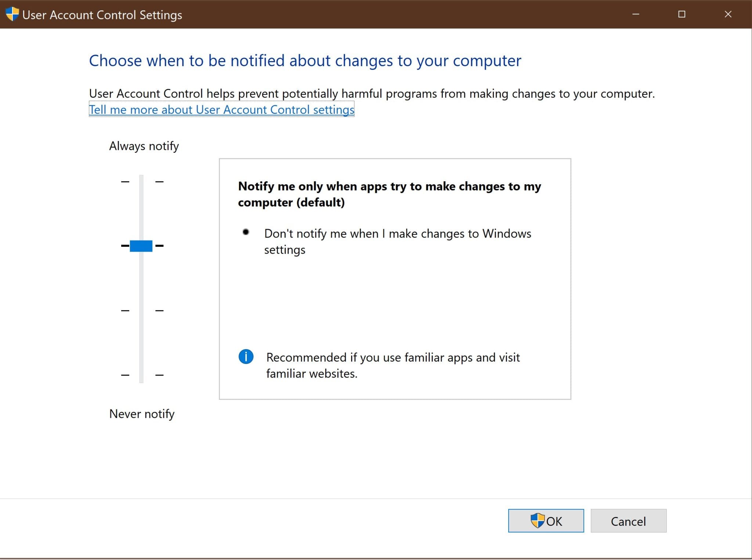The height and width of the screenshot is (560, 752).
Task: Click text 'Recommended if you use familiar apps'
Action: pos(393,365)
